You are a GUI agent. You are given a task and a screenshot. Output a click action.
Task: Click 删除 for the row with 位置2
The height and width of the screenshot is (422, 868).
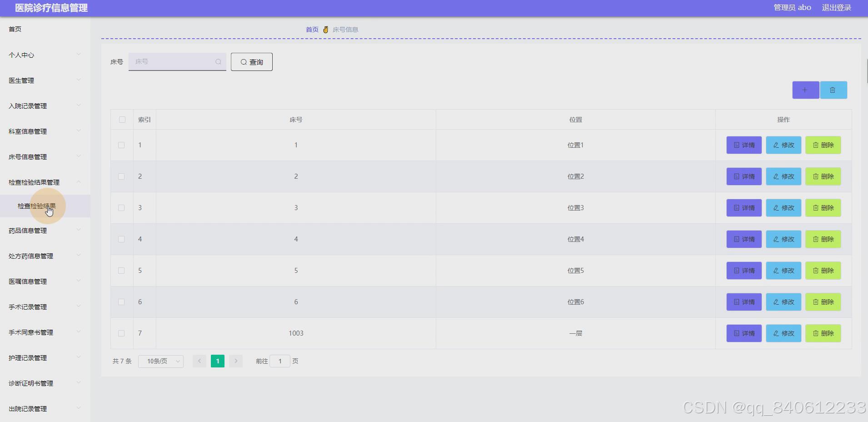(x=823, y=176)
